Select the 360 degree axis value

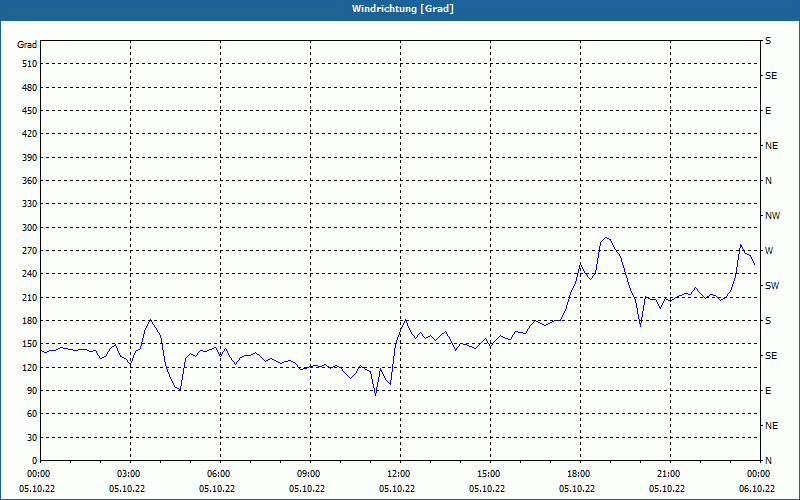30,181
